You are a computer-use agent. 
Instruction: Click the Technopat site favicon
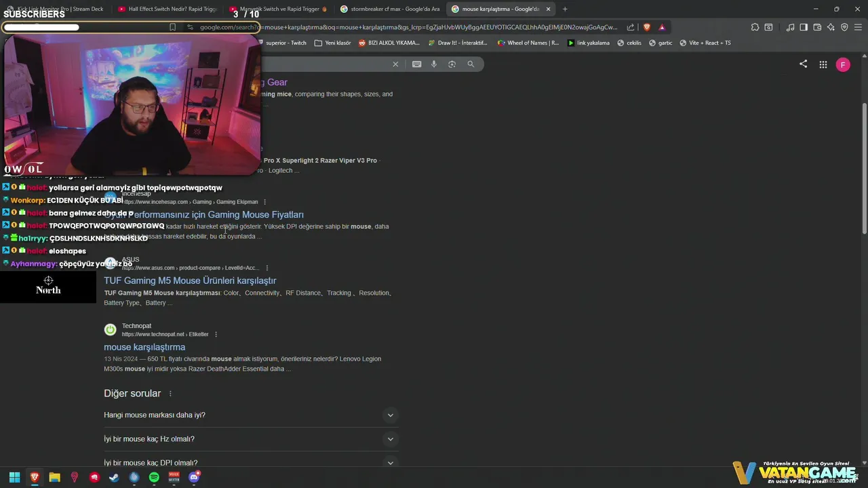click(x=110, y=329)
